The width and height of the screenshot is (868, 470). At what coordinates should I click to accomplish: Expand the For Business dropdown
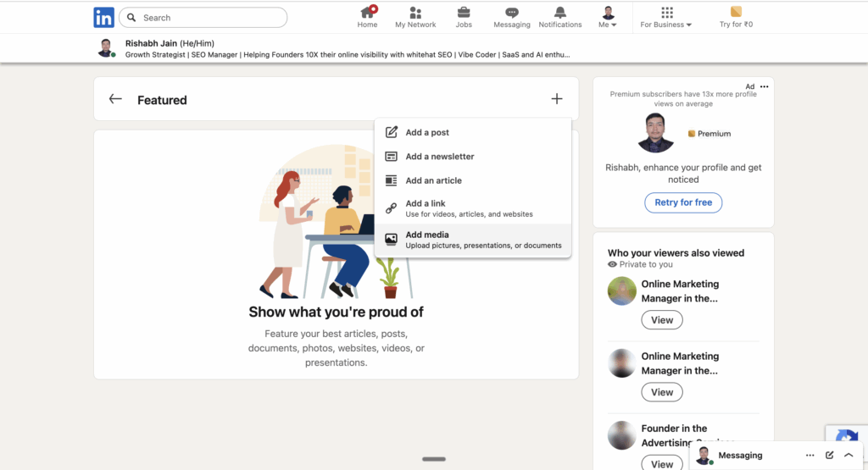tap(666, 17)
